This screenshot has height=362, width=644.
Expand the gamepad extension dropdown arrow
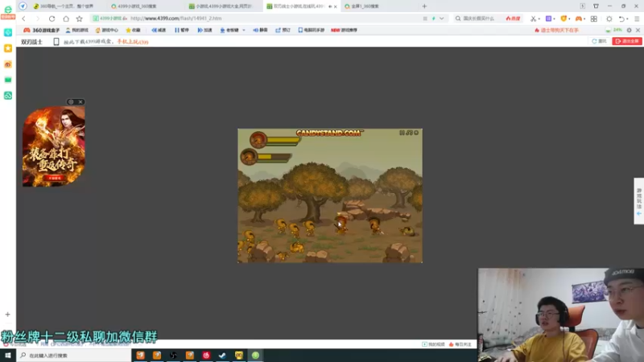584,19
